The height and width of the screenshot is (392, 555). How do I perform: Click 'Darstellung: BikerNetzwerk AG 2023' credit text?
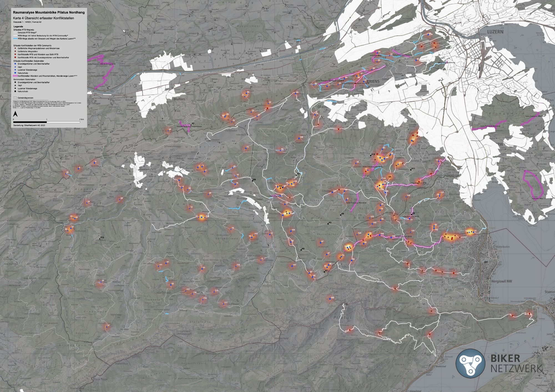click(x=29, y=125)
